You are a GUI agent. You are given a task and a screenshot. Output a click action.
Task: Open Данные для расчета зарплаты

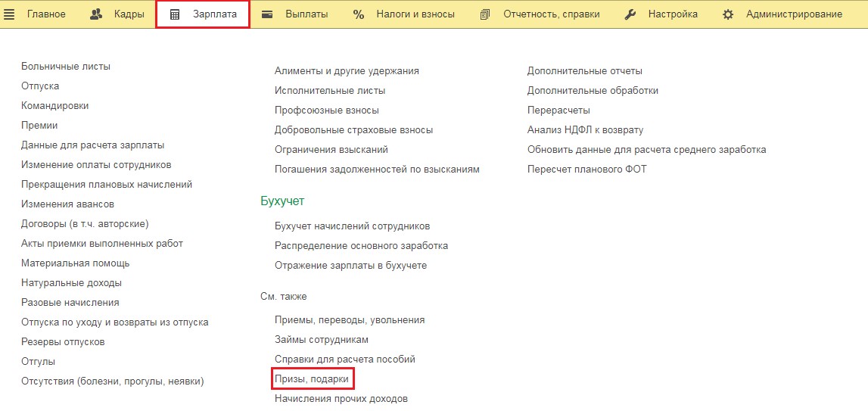[92, 145]
